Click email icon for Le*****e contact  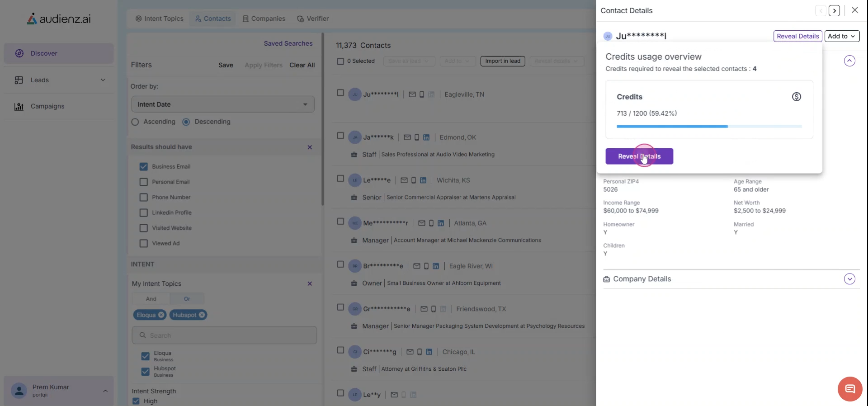[404, 180]
